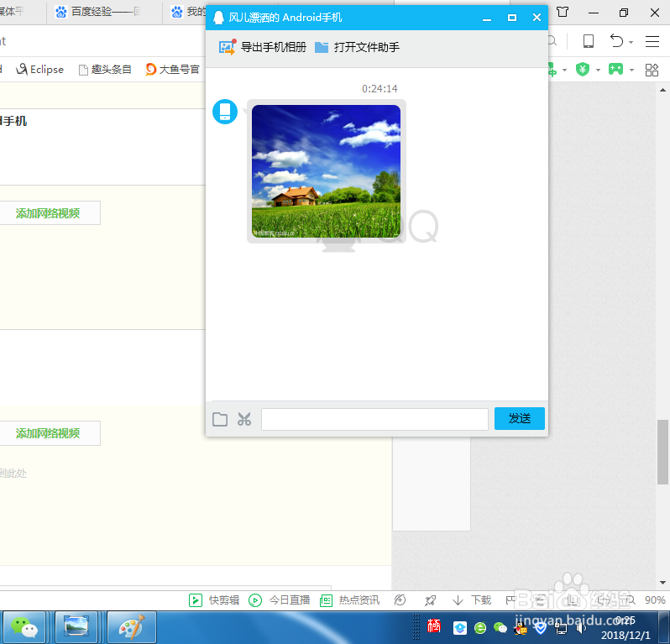The height and width of the screenshot is (644, 670).
Task: Switch to the 百度经验 browser tab
Action: (x=104, y=12)
